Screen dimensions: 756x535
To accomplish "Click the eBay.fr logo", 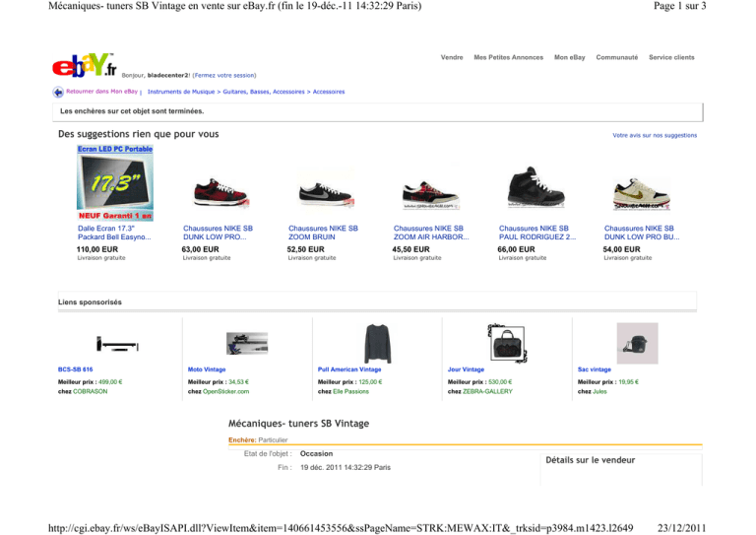I will (x=85, y=65).
